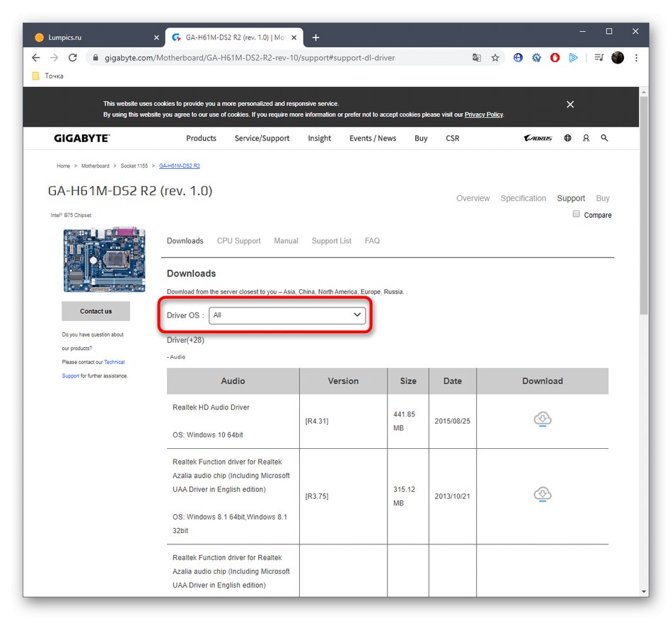Open the Service/Support menu
672x620 pixels.
coord(262,139)
